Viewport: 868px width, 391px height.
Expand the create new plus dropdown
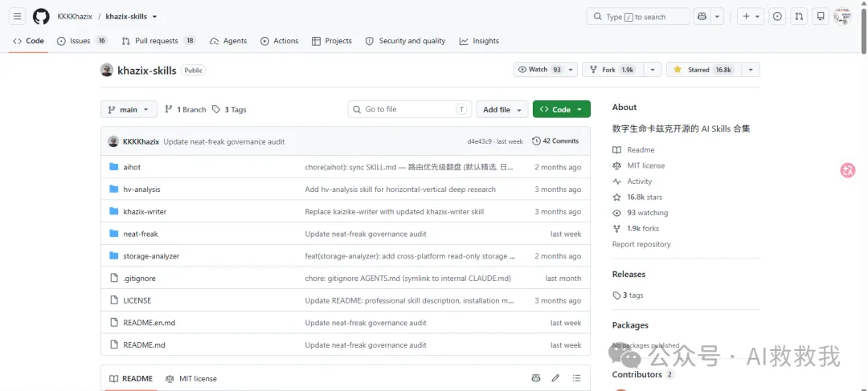click(751, 17)
